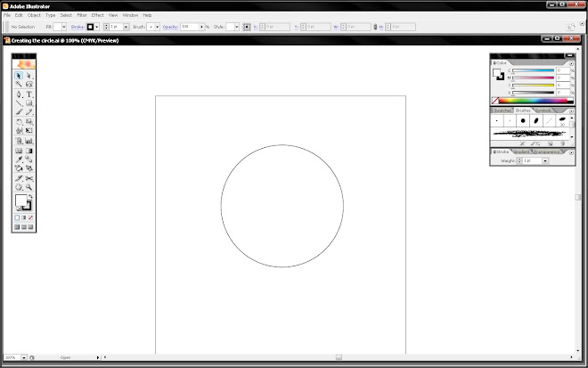This screenshot has height=368, width=588.
Task: Select the Symbol Sprayer tool
Action: (x=19, y=141)
